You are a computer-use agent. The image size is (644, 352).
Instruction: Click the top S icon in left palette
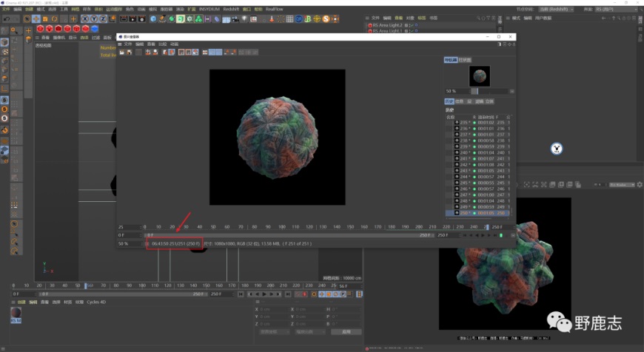[4, 100]
